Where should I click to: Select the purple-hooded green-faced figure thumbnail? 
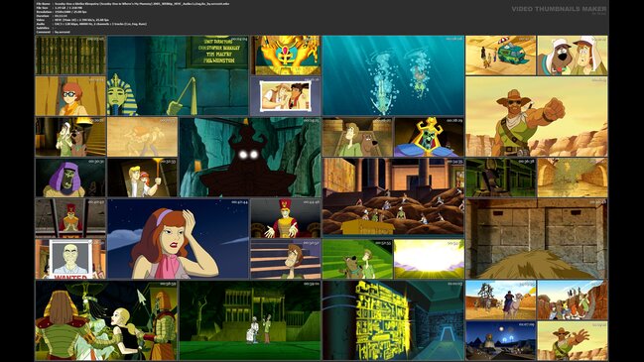click(x=70, y=178)
